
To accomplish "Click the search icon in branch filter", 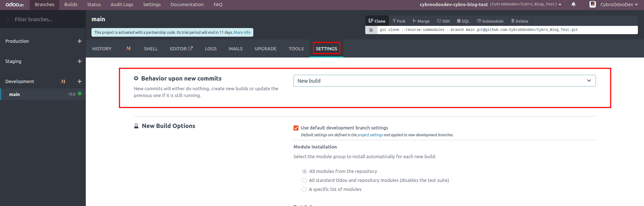I will (x=8, y=19).
